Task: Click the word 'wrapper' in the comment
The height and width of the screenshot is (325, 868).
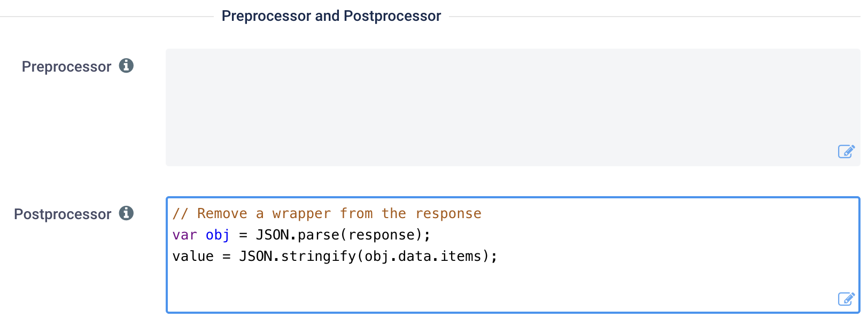Action: (x=301, y=213)
